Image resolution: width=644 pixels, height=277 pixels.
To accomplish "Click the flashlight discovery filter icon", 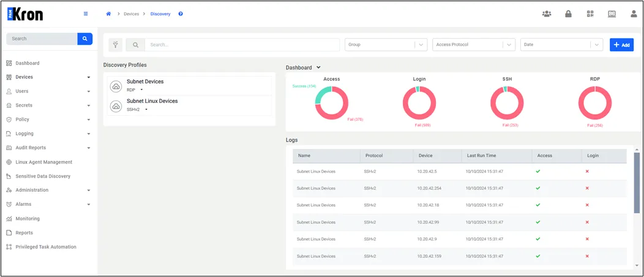I will pyautogui.click(x=116, y=45).
